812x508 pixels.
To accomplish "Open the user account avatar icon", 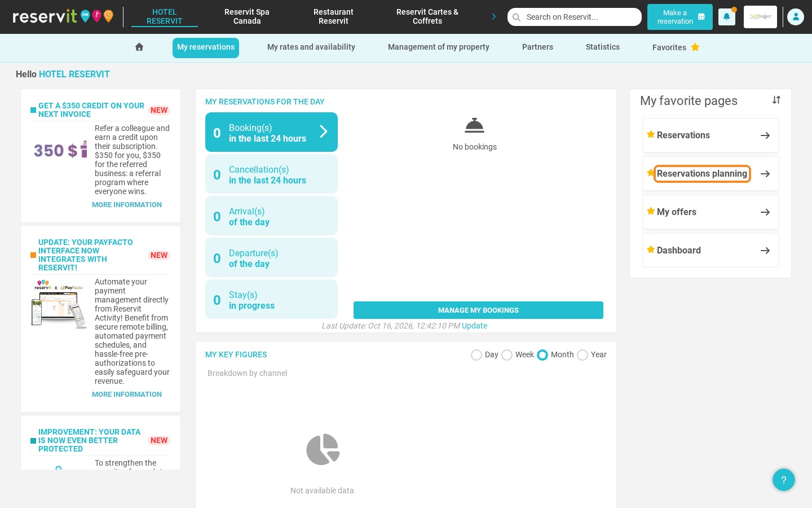I will point(796,17).
